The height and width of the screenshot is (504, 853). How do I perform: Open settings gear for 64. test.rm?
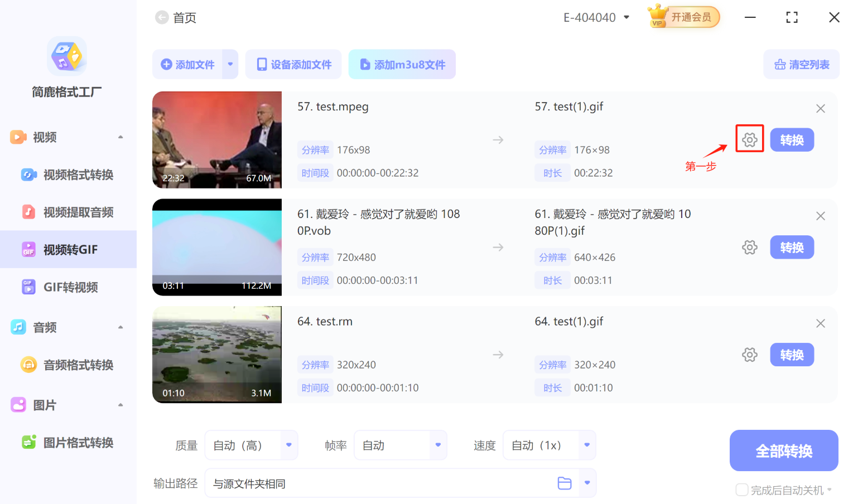tap(749, 354)
